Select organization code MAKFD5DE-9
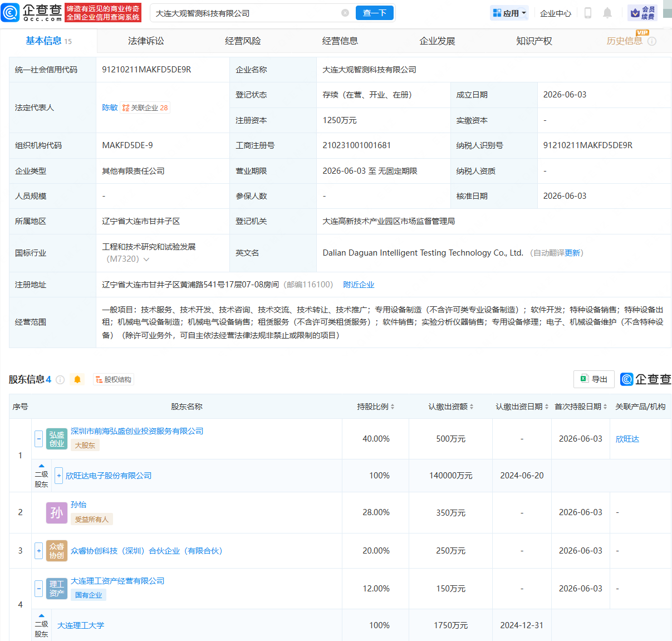 127,145
